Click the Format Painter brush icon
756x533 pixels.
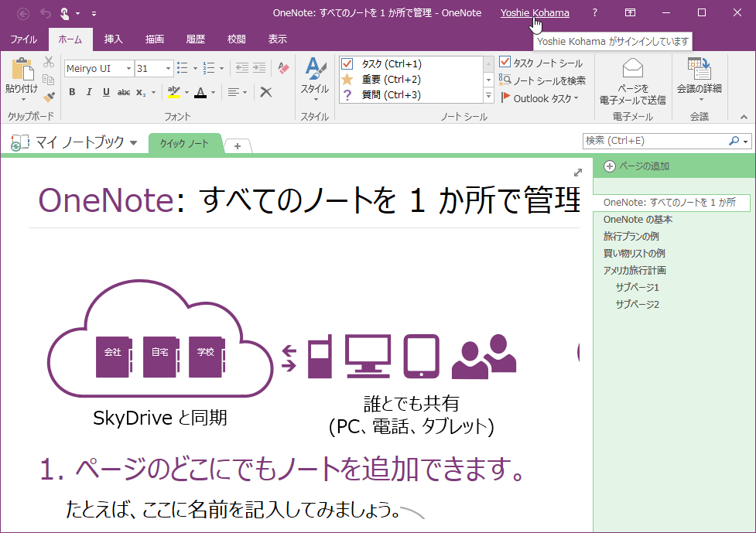pyautogui.click(x=49, y=97)
